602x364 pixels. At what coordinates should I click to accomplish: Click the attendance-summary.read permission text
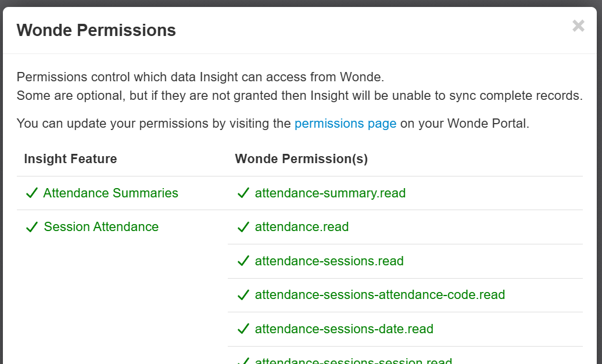pyautogui.click(x=330, y=193)
